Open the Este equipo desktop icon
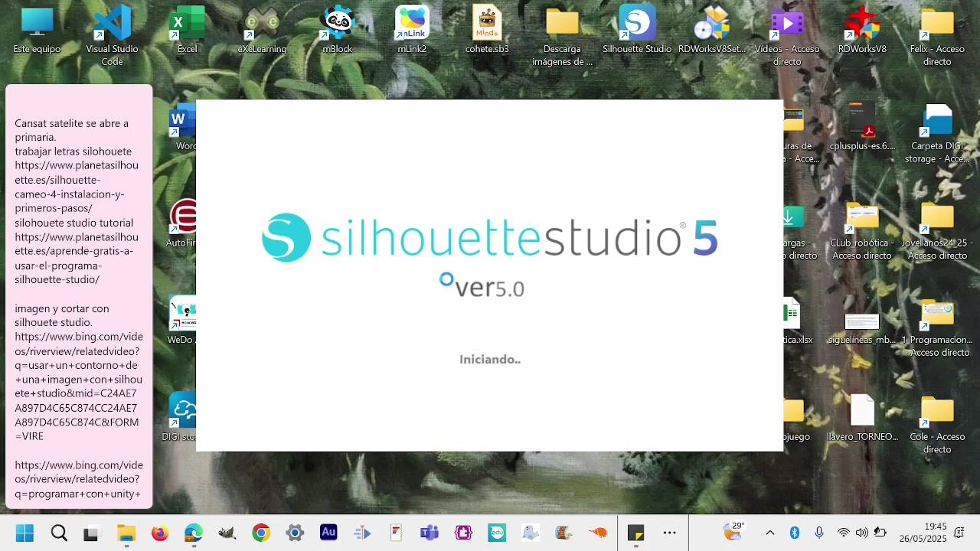The width and height of the screenshot is (980, 551). (x=37, y=31)
